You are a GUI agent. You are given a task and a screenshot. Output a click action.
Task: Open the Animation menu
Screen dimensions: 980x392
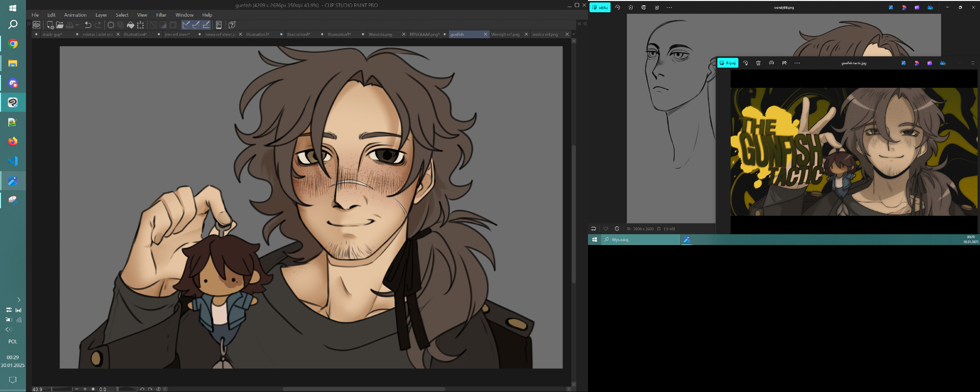click(75, 15)
